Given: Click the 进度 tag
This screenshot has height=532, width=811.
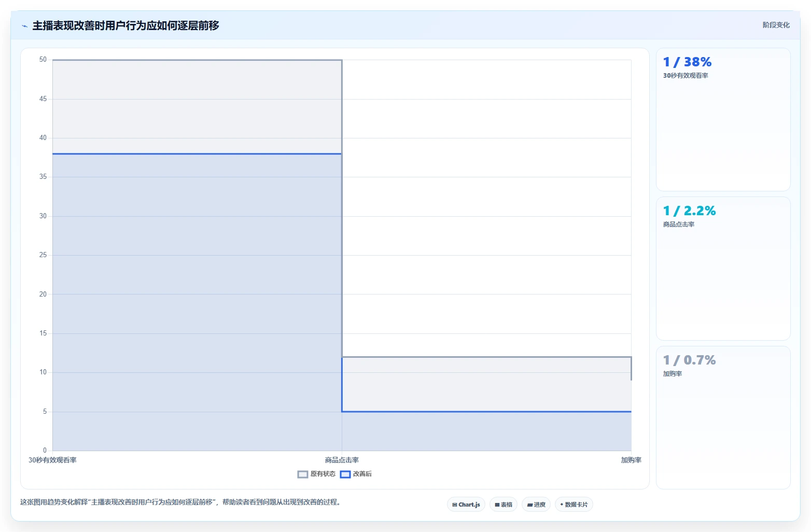Looking at the screenshot, I should point(536,505).
